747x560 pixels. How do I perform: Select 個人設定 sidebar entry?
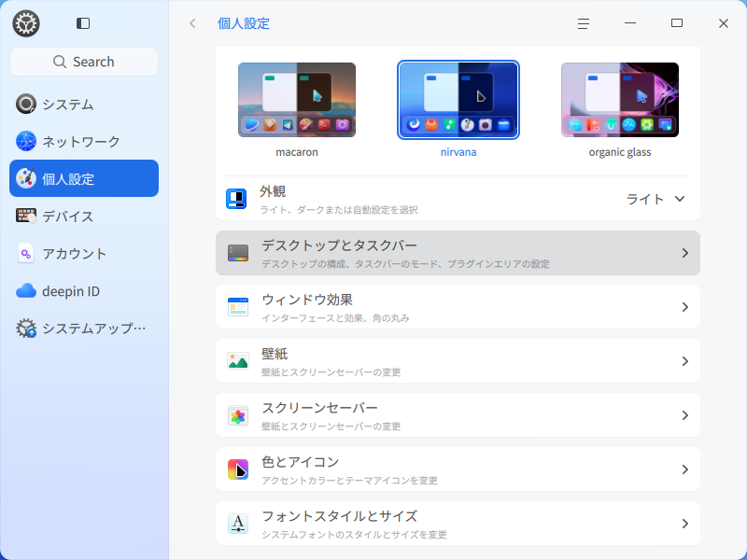point(84,178)
